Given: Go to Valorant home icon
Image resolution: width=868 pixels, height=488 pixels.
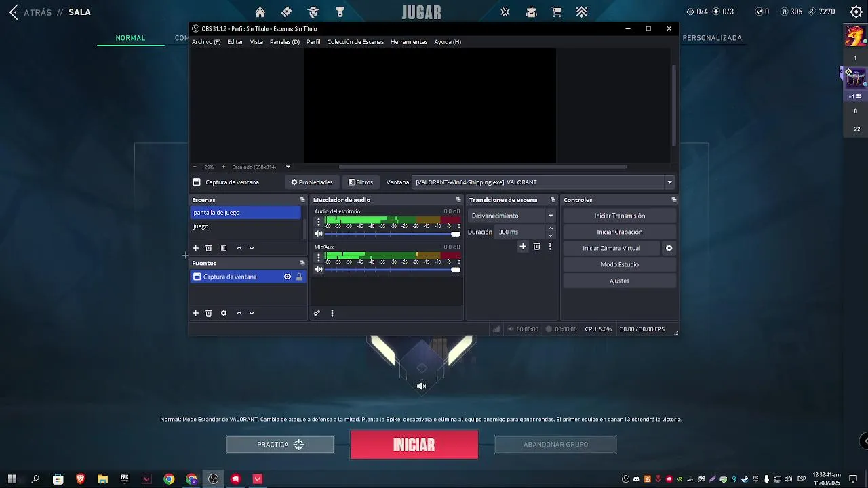Looking at the screenshot, I should click(260, 12).
